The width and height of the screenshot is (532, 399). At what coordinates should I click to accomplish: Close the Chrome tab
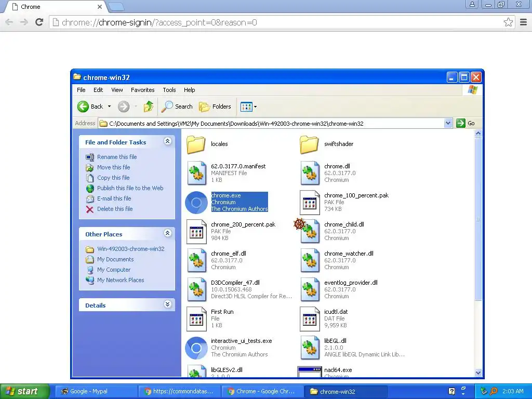tap(100, 7)
